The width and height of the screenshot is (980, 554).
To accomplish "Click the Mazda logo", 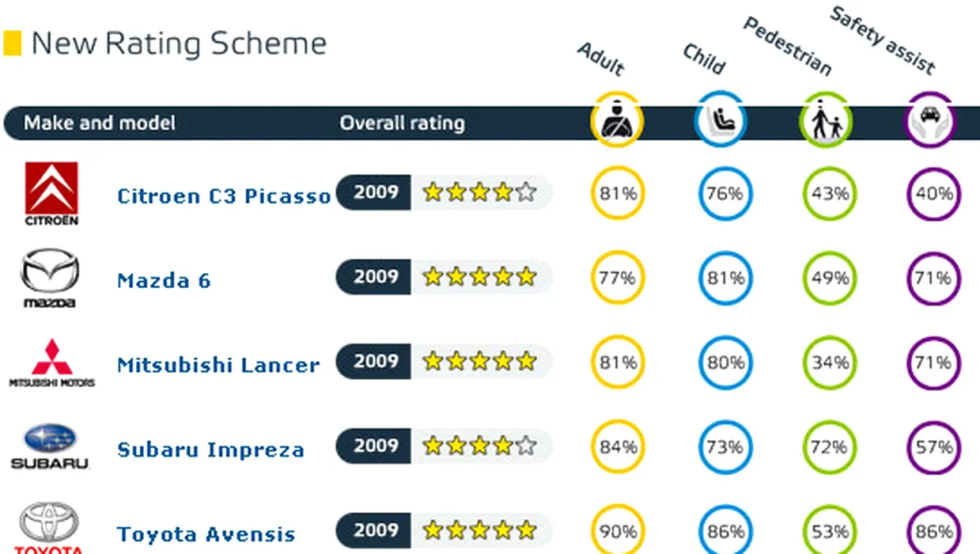I will [50, 278].
